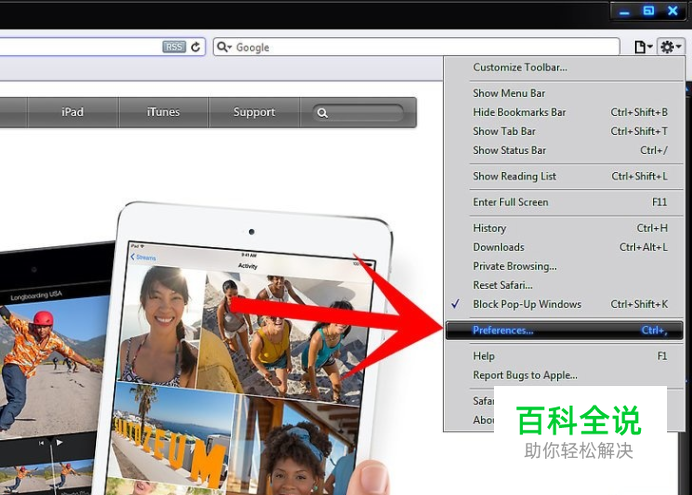The height and width of the screenshot is (495, 692).
Task: Open Downloads from the menu
Action: click(x=564, y=247)
